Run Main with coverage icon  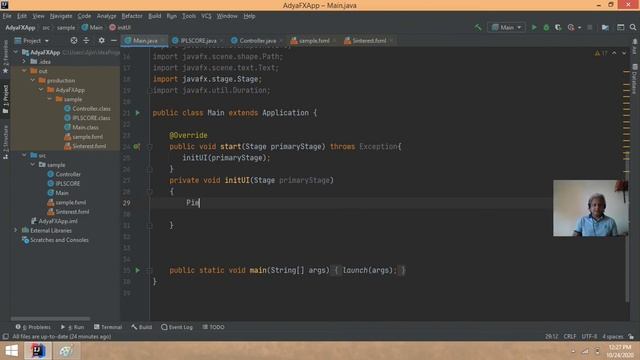point(558,27)
